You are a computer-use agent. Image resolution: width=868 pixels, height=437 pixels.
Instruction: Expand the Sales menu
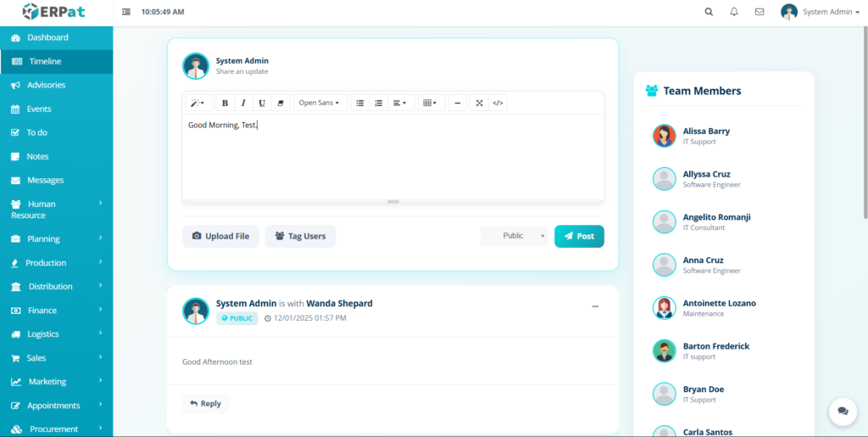click(57, 358)
